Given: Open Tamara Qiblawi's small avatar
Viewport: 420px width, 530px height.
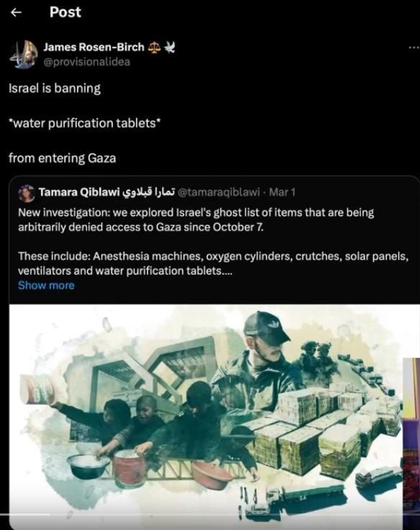Looking at the screenshot, I should point(27,193).
